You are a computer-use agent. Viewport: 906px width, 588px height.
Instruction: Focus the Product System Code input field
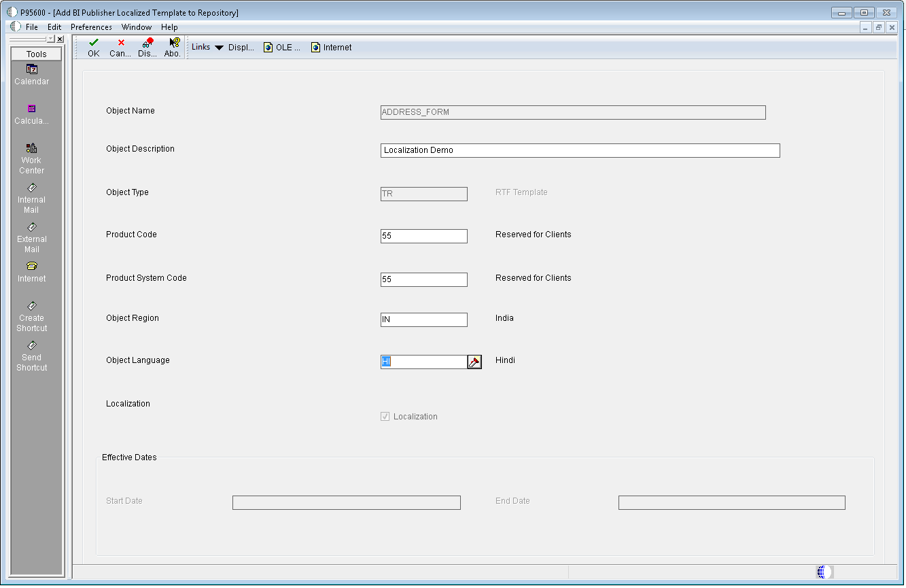click(424, 279)
